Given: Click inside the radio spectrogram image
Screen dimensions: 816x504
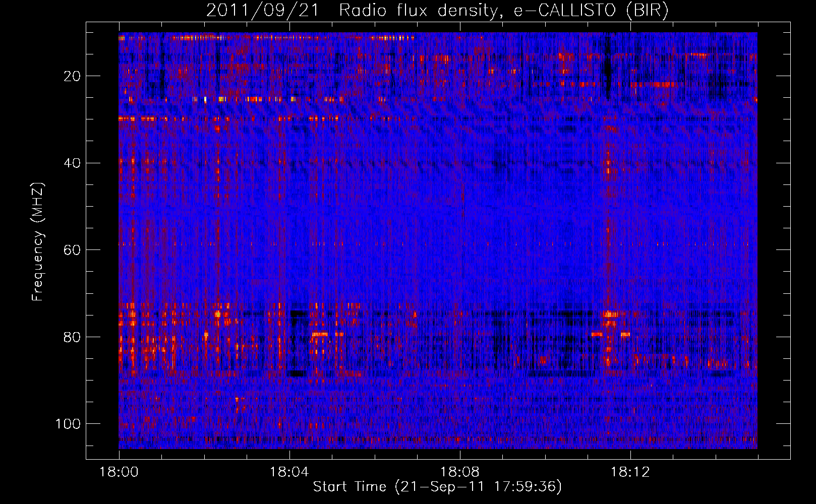Looking at the screenshot, I should pyautogui.click(x=438, y=240).
